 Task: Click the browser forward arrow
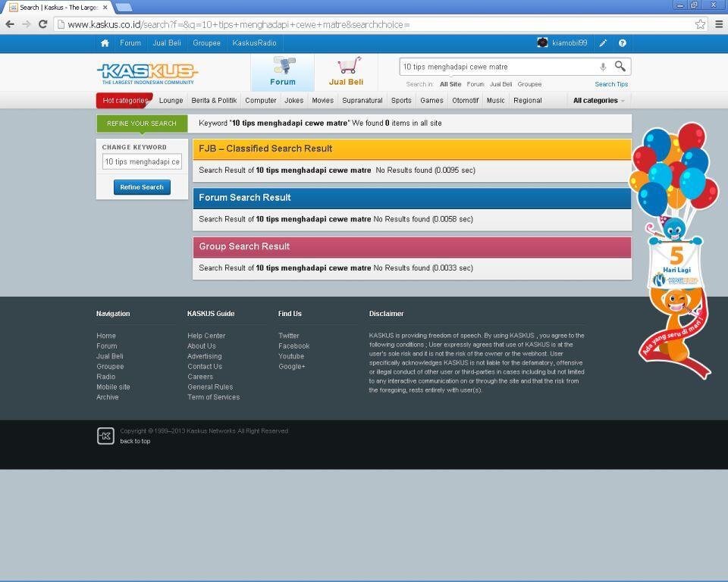tap(27, 24)
